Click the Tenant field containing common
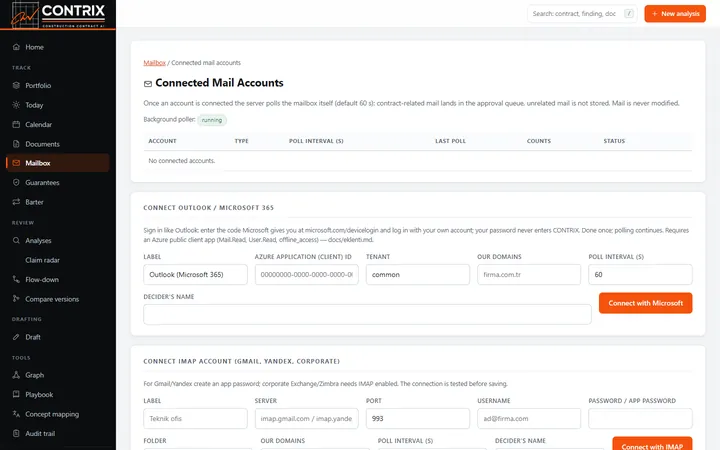The height and width of the screenshot is (450, 720). (418, 275)
